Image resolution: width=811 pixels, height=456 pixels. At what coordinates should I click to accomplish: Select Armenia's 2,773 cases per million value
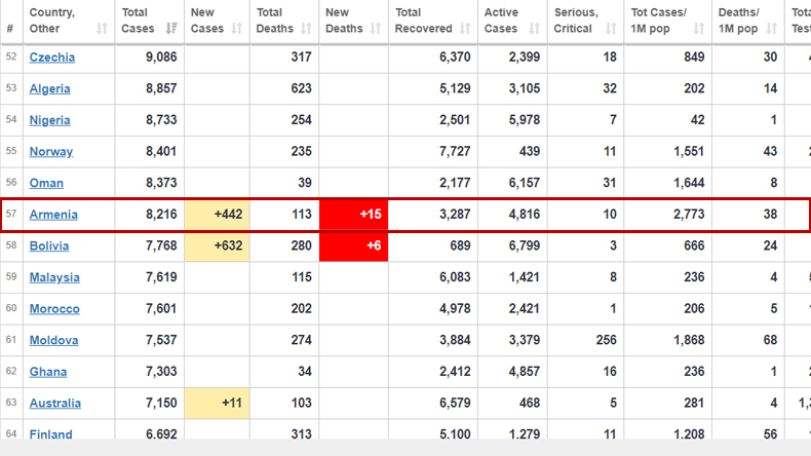click(x=688, y=215)
